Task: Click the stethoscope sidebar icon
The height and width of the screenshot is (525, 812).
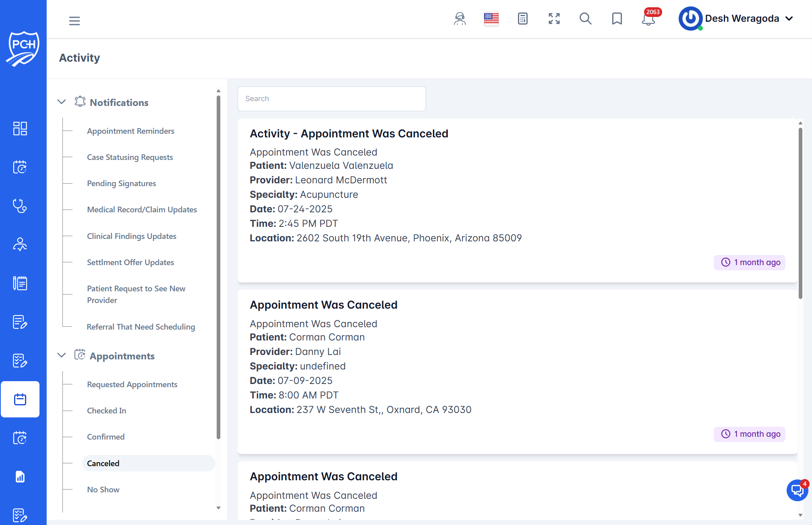Action: coord(20,206)
